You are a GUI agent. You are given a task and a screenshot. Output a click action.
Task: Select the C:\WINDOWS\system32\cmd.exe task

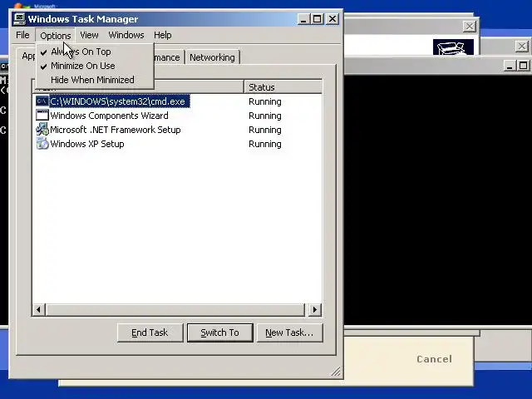pos(120,101)
